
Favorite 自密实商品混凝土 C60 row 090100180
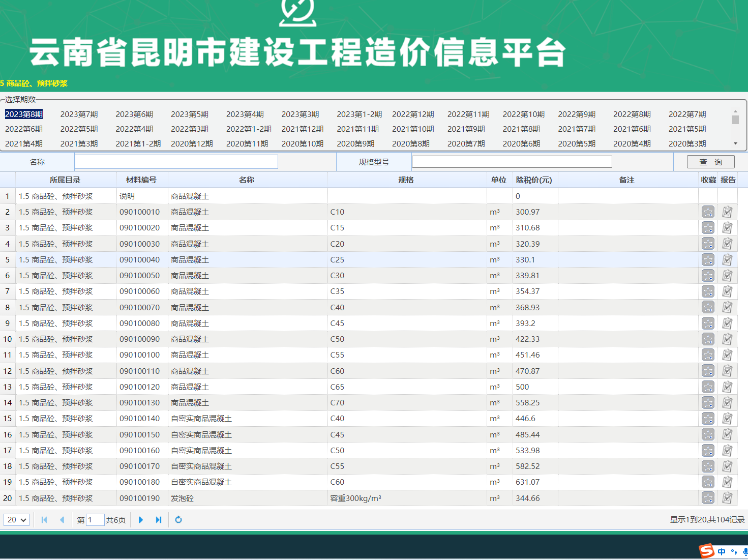tap(708, 482)
